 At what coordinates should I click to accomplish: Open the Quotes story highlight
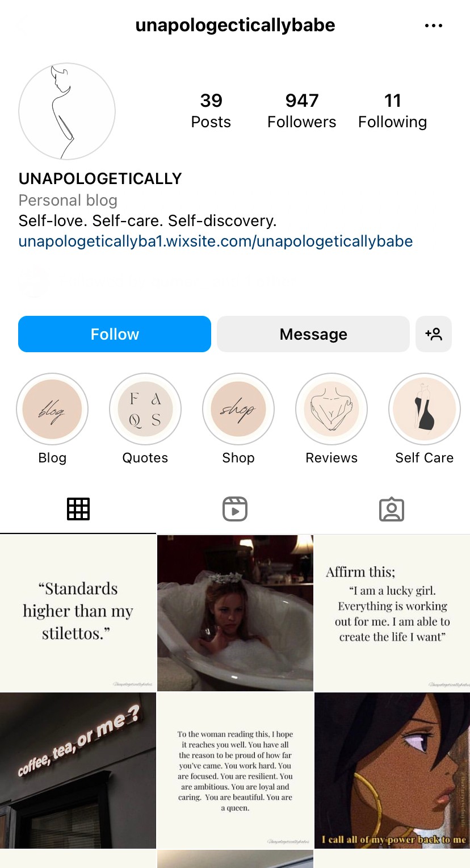pos(145,409)
